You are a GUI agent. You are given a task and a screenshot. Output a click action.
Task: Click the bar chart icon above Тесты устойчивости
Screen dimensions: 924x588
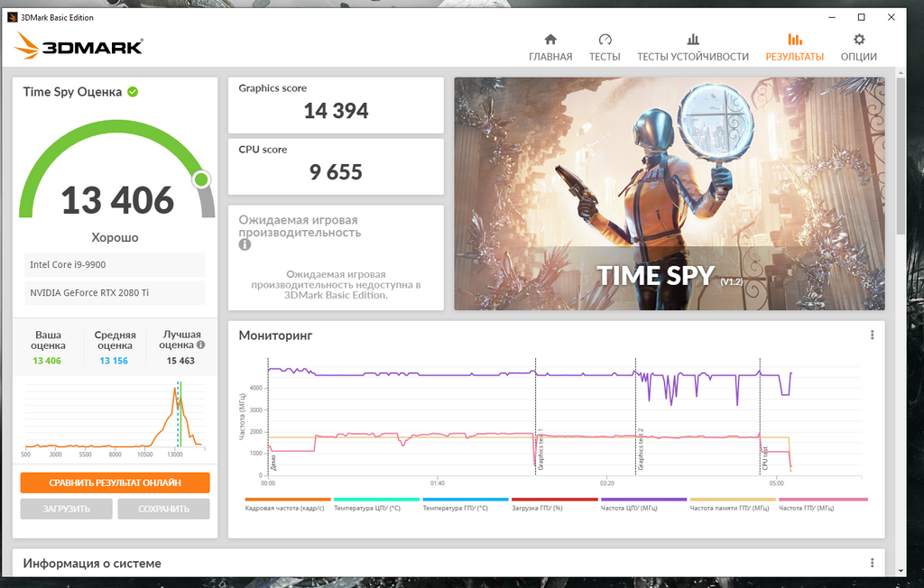(693, 40)
